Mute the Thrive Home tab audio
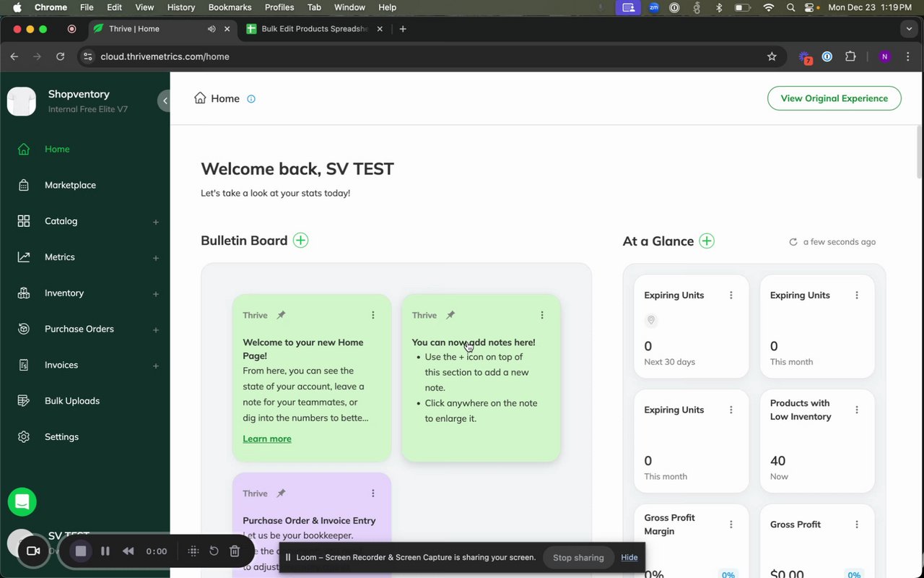 (x=212, y=29)
